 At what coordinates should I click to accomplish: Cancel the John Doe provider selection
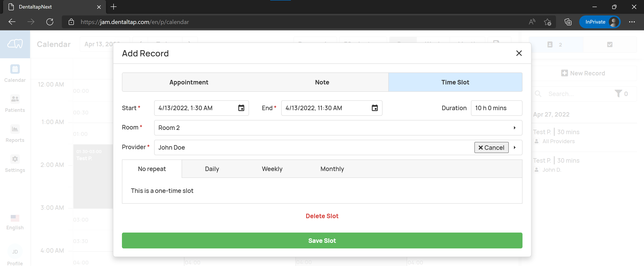tap(491, 147)
